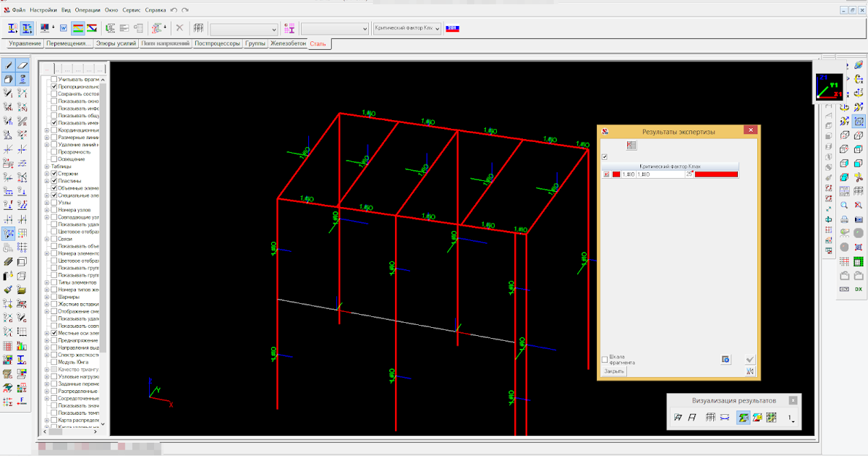Viewport: 868px width, 456px height.
Task: Click the color scale icon after Критический фактор dropdown
Action: click(x=453, y=28)
